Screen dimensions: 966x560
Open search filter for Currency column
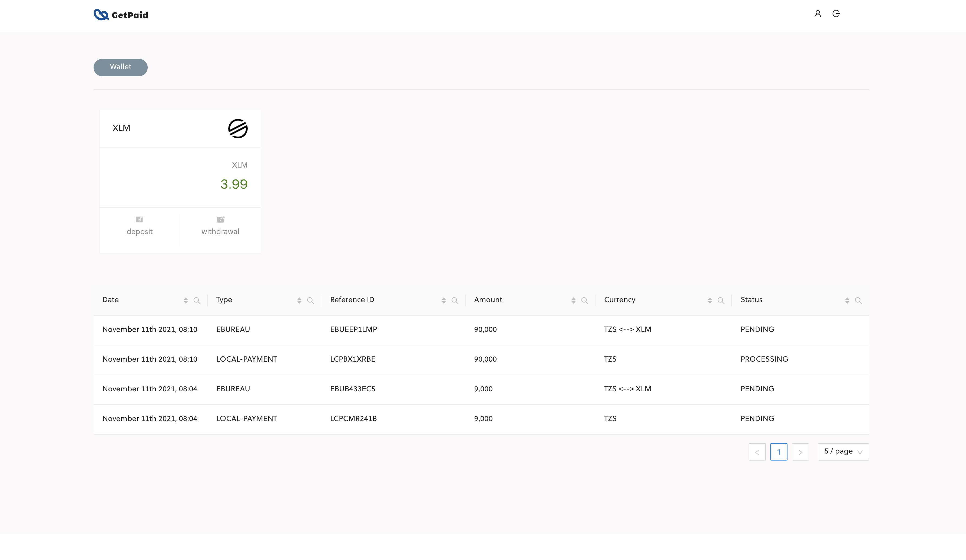pyautogui.click(x=721, y=301)
